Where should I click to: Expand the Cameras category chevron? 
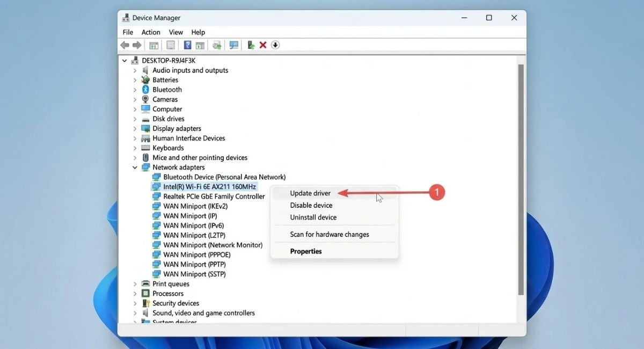tap(135, 99)
